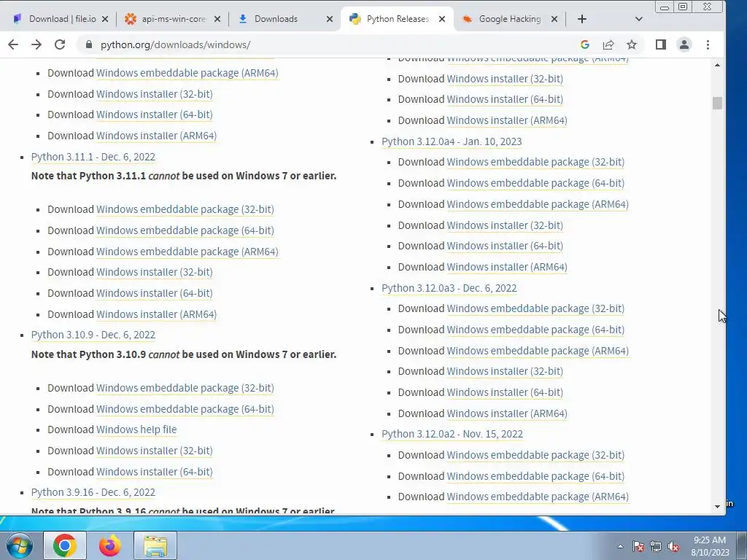Open the clock showing 9:25 AM
This screenshot has width=747, height=560.
[x=710, y=545]
